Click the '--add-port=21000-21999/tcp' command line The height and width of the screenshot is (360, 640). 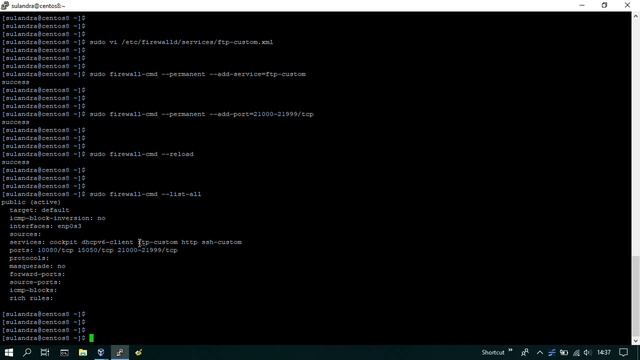(x=202, y=114)
